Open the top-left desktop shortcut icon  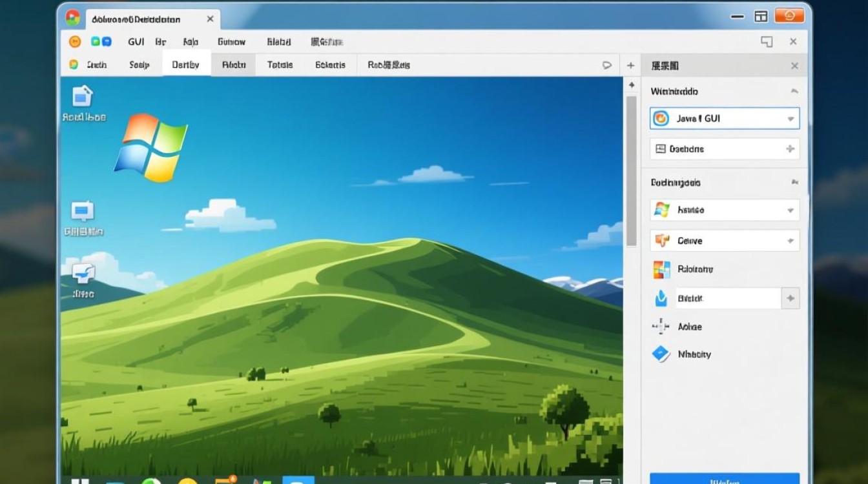click(x=83, y=97)
